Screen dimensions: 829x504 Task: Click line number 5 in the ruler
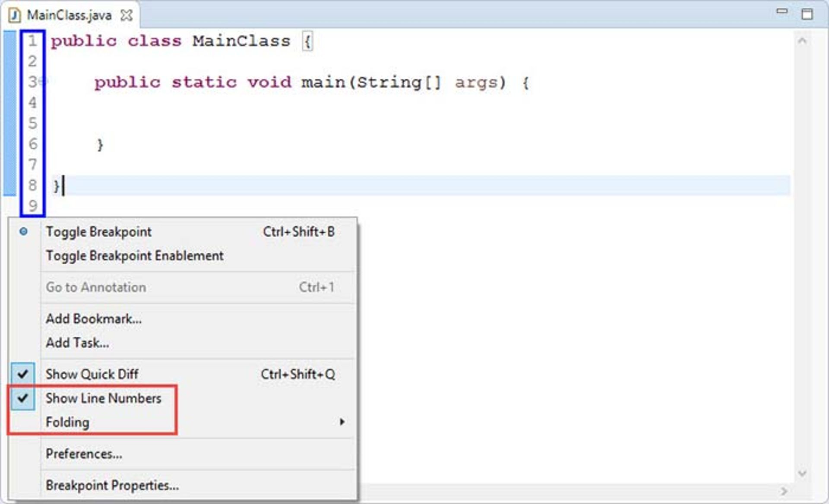click(32, 123)
